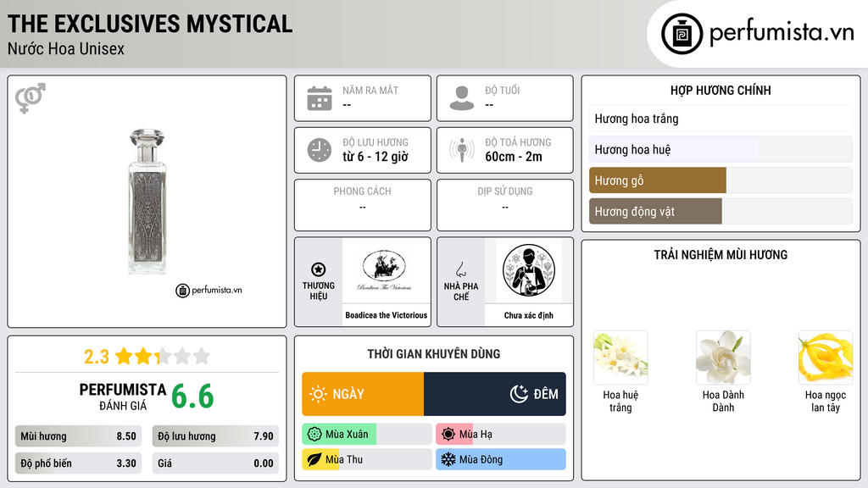This screenshot has height=488, width=868.
Task: Click the flower icon for Mùa Xuân
Action: [x=314, y=435]
